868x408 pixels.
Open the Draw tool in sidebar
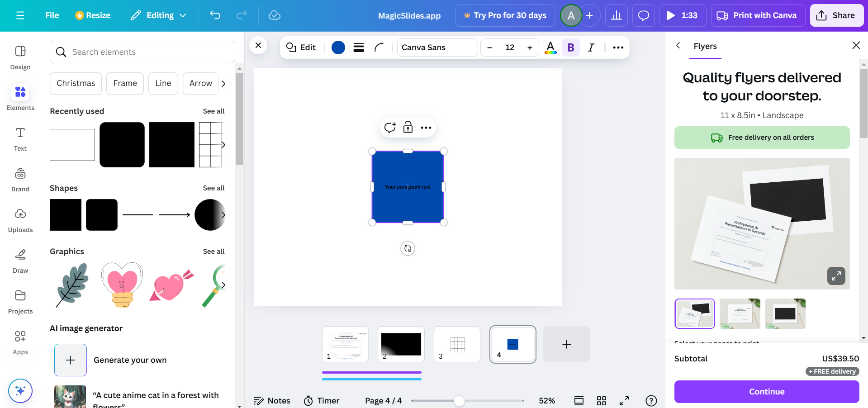pos(20,261)
